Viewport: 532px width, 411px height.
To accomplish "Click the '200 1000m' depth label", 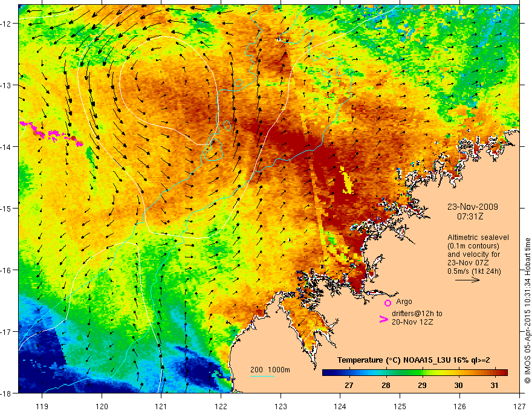I will 270,370.
